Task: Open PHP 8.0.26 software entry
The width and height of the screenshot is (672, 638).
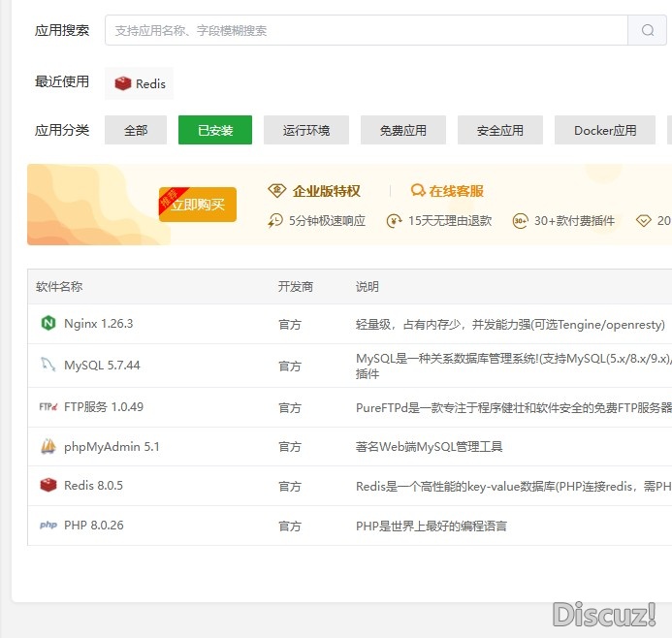Action: coord(93,525)
